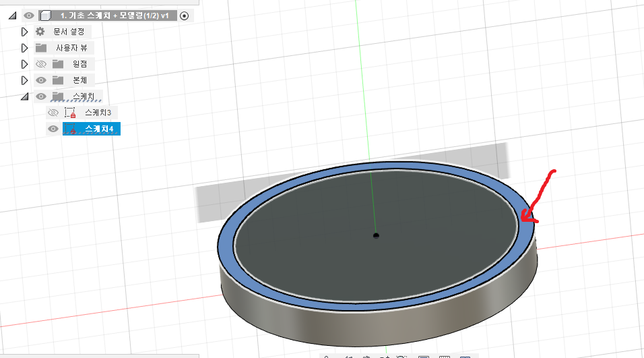
Task: Hide the 스케치4 sketch
Action: (53, 129)
